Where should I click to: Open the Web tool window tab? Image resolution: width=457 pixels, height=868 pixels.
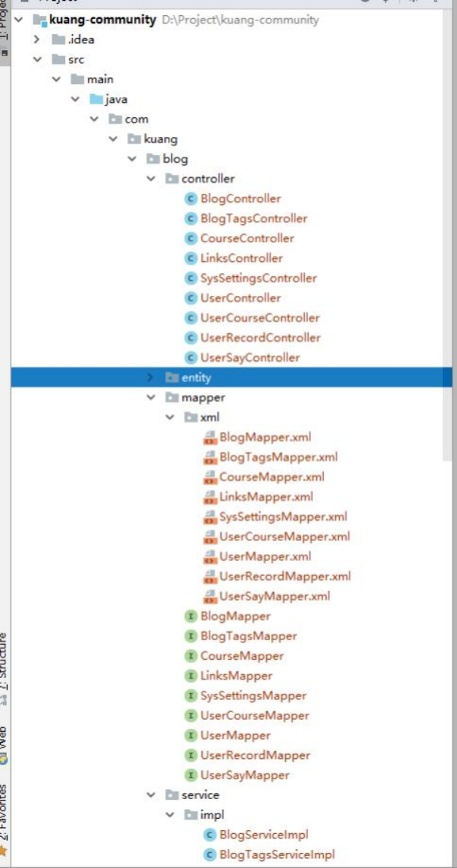tap(5, 745)
